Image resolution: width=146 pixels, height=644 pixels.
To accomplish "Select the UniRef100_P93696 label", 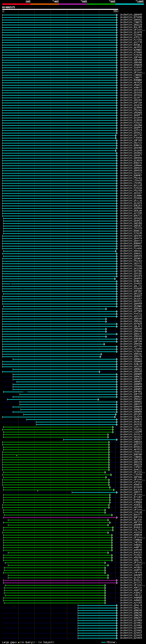I will [x=131, y=198].
